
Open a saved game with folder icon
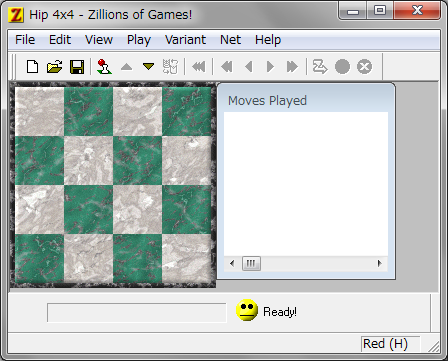point(55,67)
